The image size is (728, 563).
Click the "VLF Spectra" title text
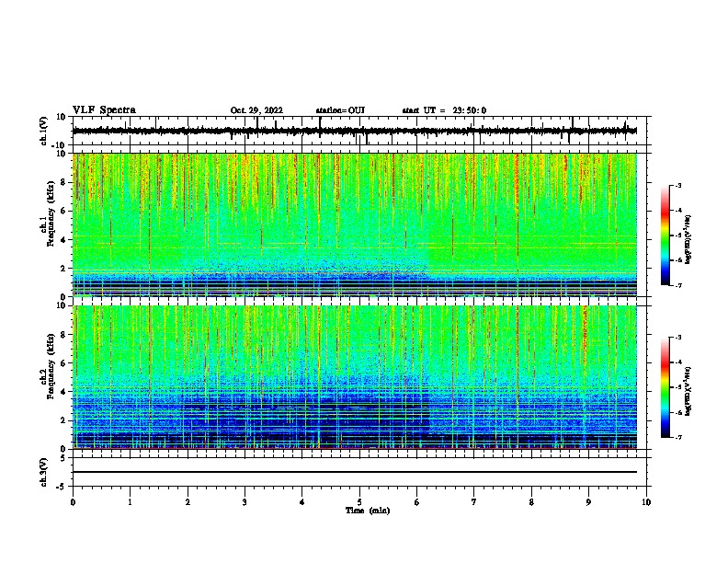pos(104,110)
